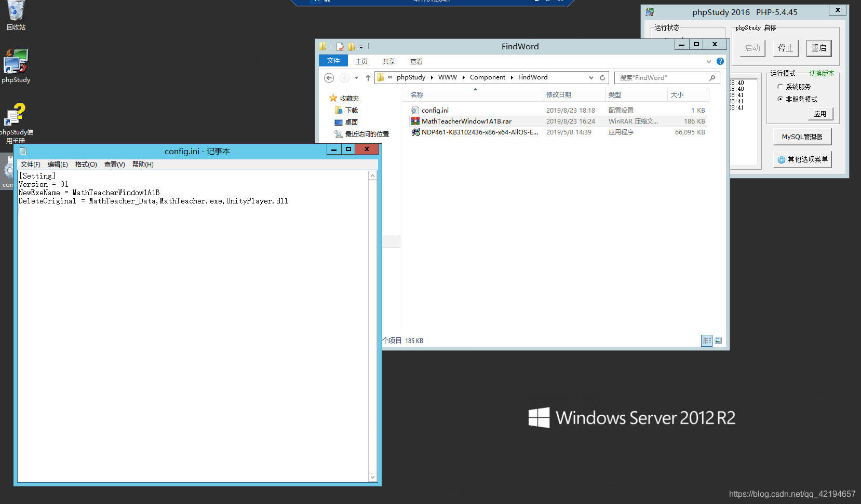Click the Downloads folder icon in sidebar
This screenshot has height=504, width=861.
pyautogui.click(x=339, y=110)
